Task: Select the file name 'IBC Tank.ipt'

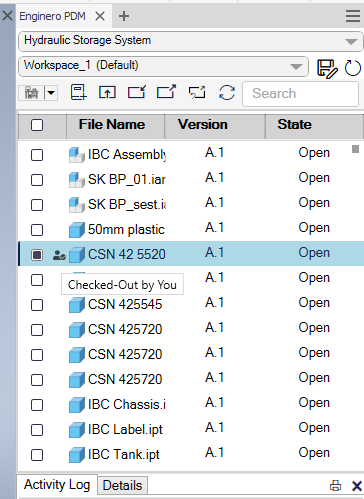Action: point(124,455)
